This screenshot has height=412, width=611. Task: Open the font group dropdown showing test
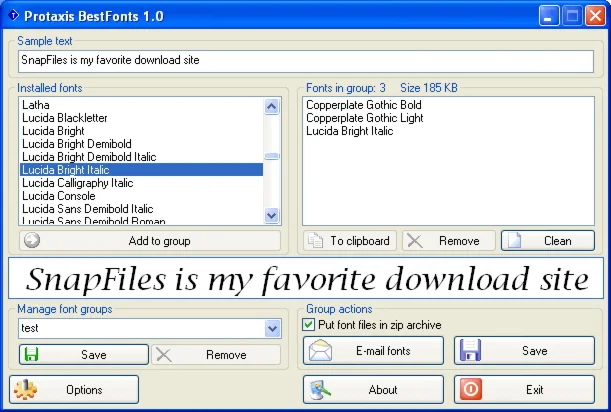coord(272,329)
